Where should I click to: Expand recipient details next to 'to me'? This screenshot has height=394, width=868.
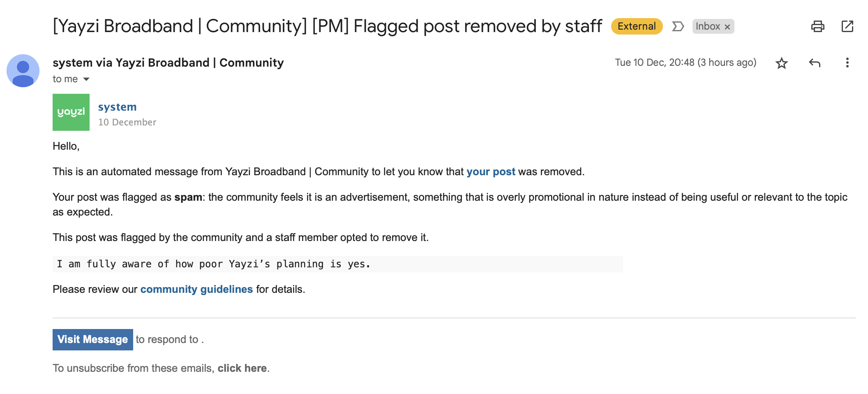click(x=86, y=79)
